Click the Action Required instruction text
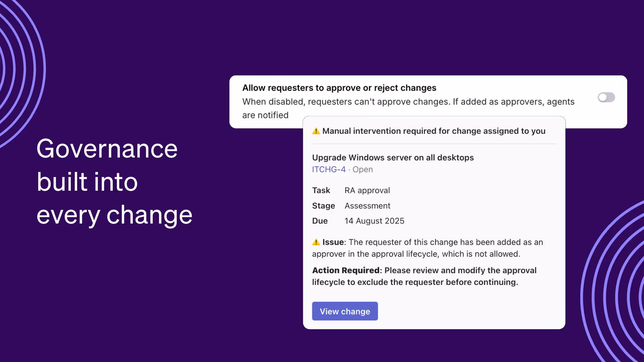Screen dimensions: 644x362 tap(424, 276)
